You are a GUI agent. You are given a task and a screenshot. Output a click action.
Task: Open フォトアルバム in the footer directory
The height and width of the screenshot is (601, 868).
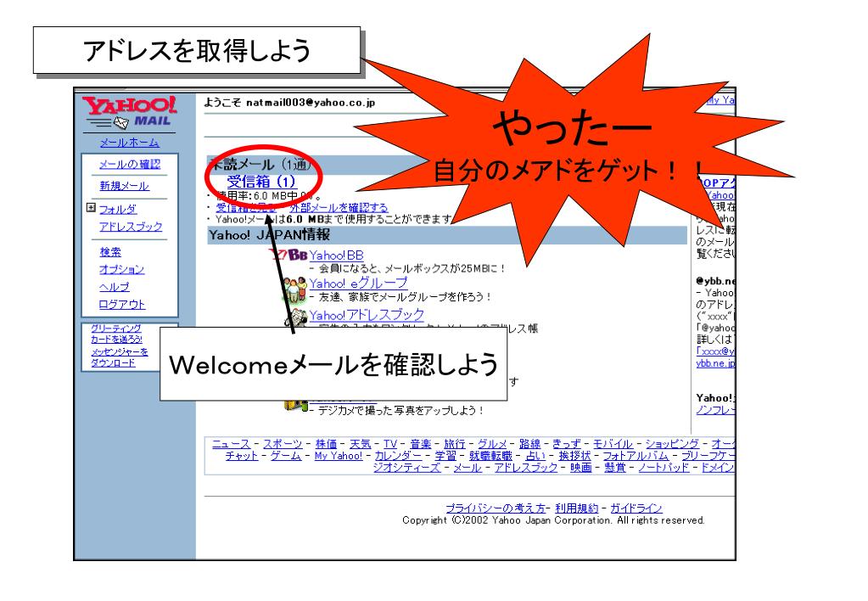[636, 455]
